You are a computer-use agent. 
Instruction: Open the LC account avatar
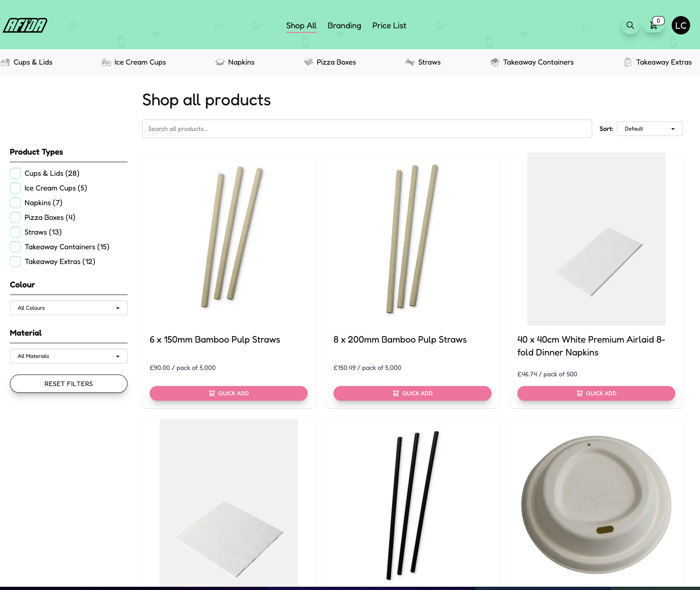(681, 26)
